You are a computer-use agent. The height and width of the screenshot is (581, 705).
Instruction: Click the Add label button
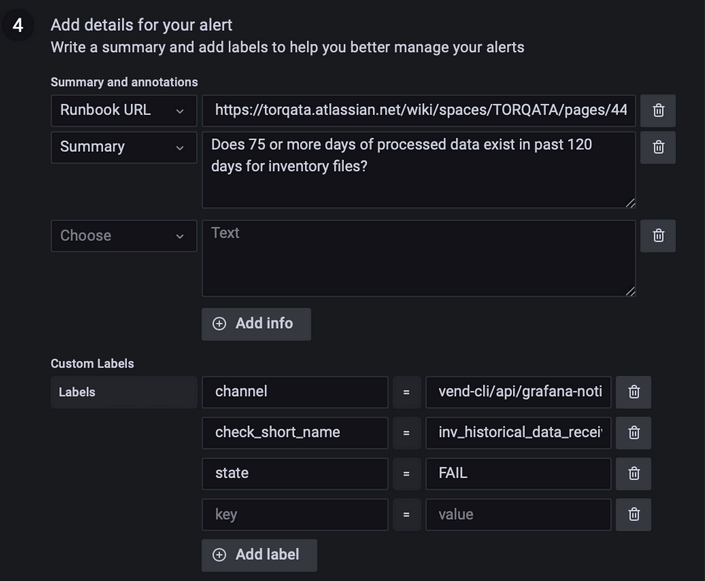click(x=259, y=555)
